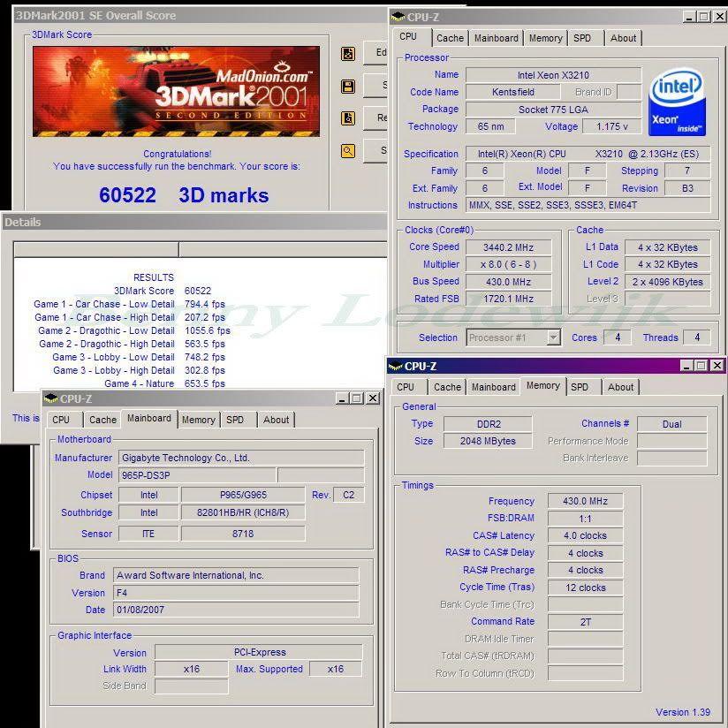The height and width of the screenshot is (728, 728).
Task: Open Cache tab in the Gigabyte motherboard CPU-Z window
Action: coord(102,420)
